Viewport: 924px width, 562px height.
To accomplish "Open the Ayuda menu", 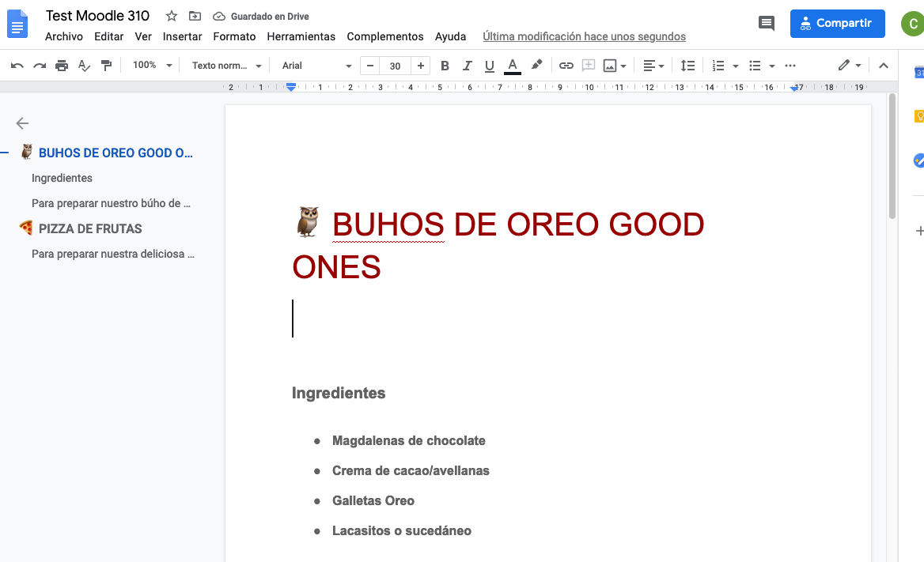I will [x=450, y=36].
